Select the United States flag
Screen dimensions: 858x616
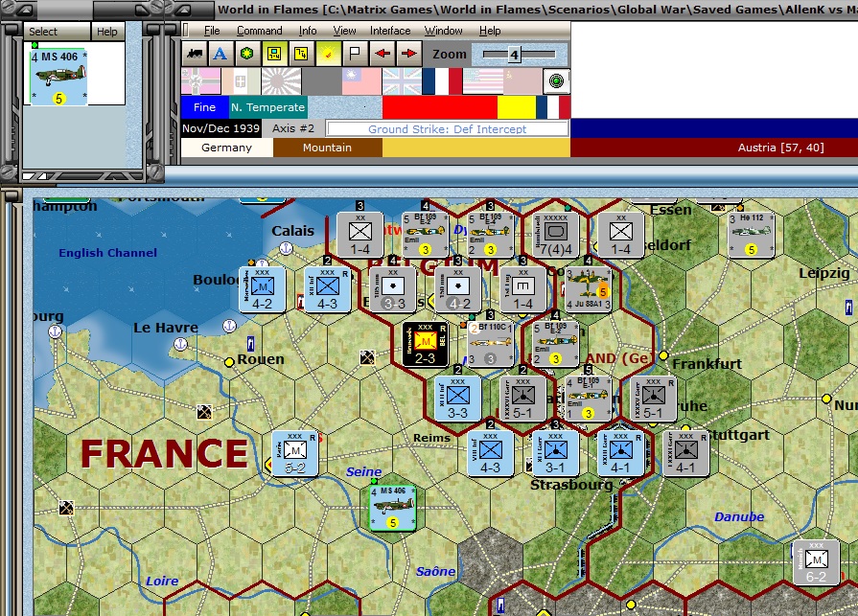click(482, 81)
